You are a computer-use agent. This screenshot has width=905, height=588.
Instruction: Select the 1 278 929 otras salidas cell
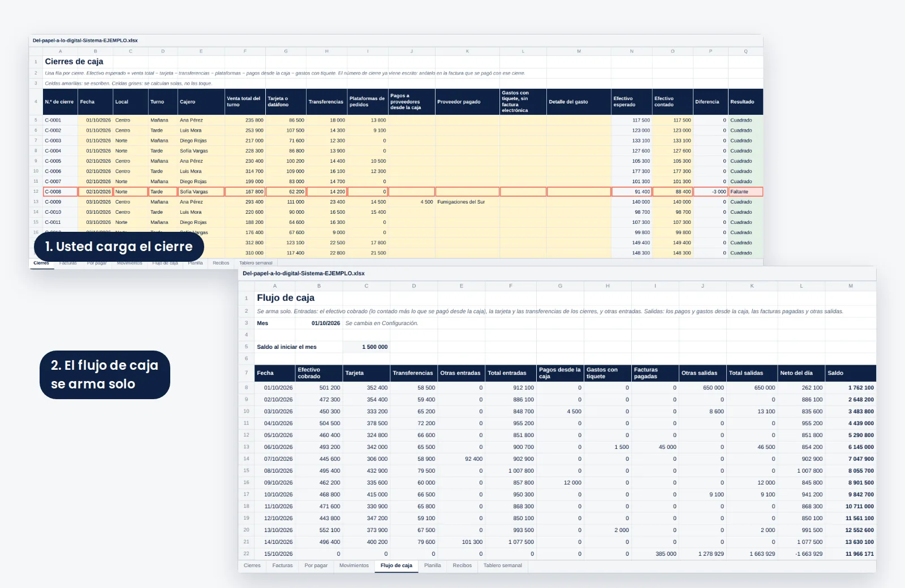[703, 554]
